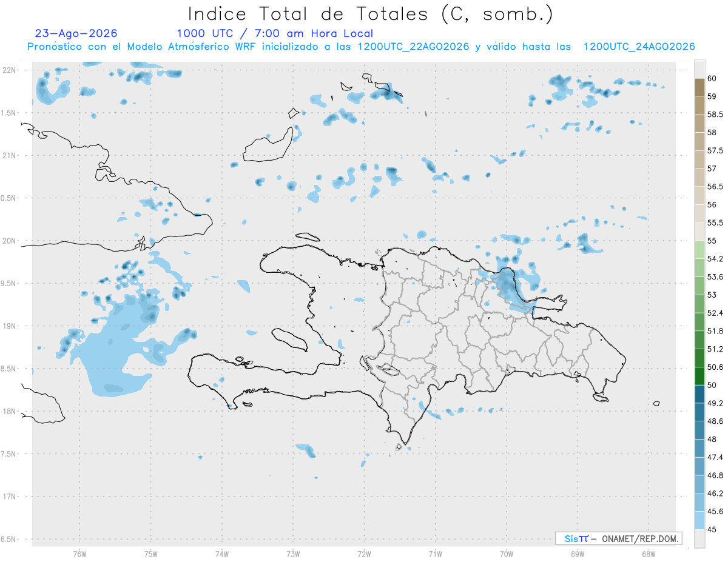Click the color bar value '50'
This screenshot has width=728, height=562.
[x=712, y=385]
